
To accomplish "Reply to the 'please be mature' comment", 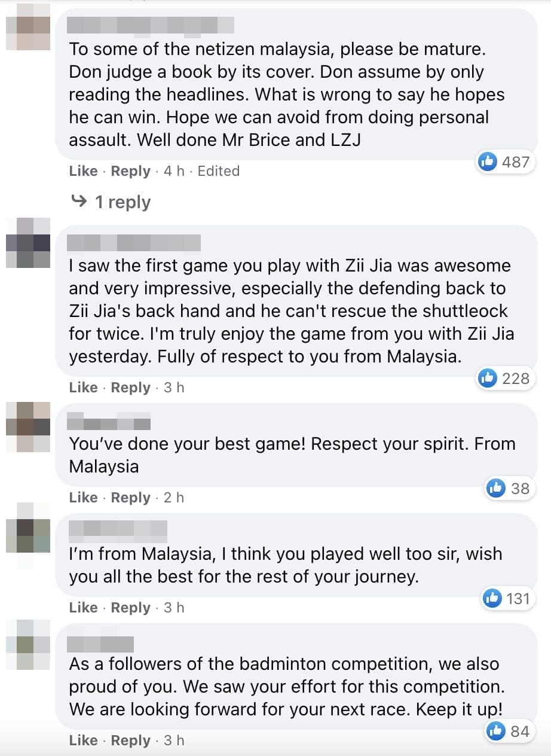I will [130, 171].
